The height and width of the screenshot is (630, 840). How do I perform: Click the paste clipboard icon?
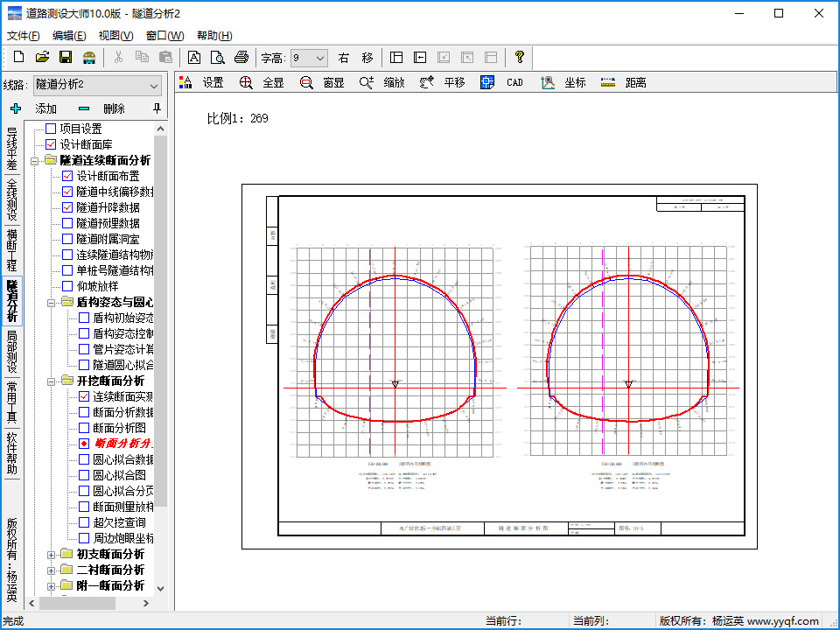[x=165, y=58]
